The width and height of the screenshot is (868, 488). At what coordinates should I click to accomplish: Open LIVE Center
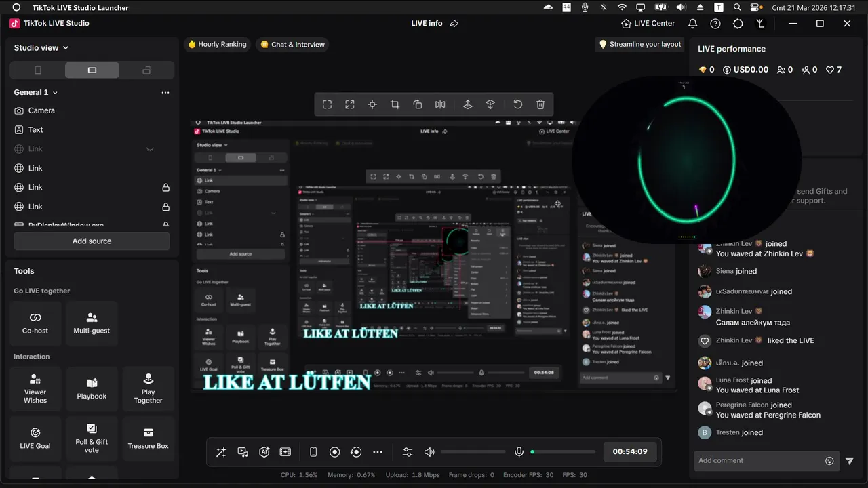pos(648,23)
